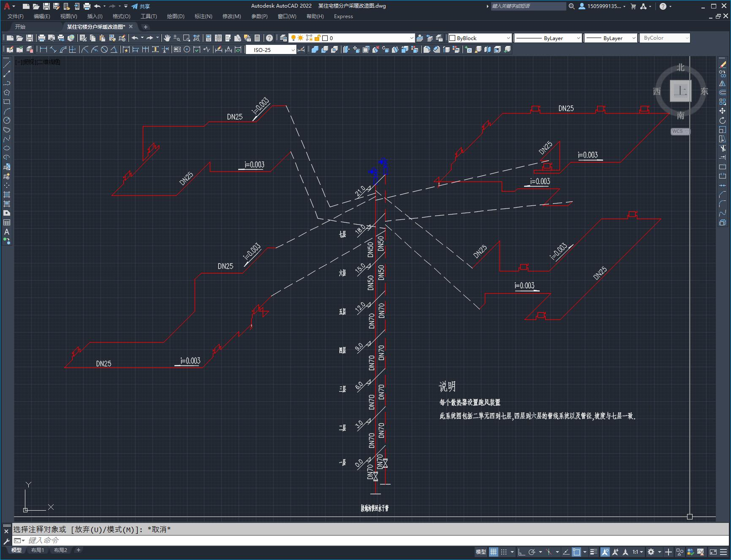Open the 标注(N) menu

point(203,16)
